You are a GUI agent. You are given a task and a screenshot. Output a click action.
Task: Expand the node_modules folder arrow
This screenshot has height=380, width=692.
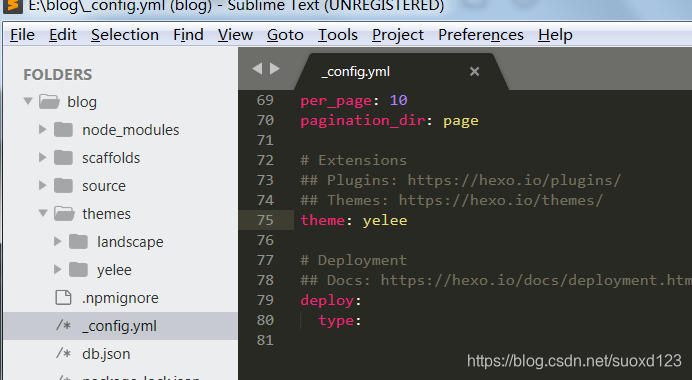42,129
